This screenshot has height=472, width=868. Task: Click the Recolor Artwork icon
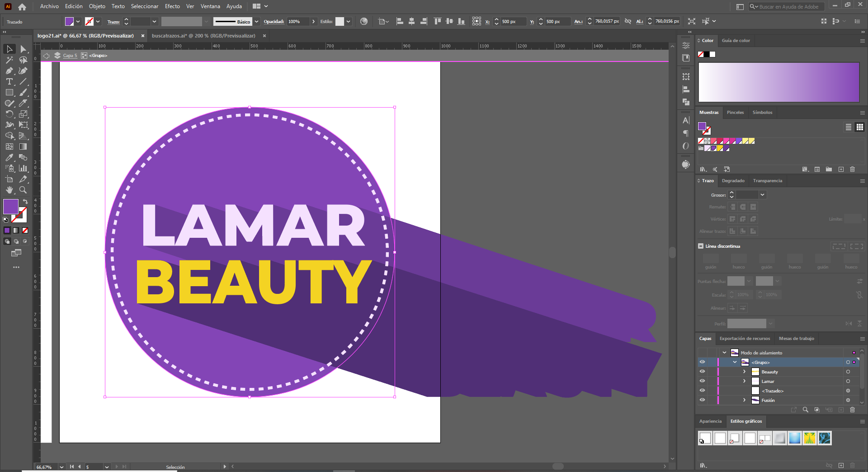click(x=364, y=21)
